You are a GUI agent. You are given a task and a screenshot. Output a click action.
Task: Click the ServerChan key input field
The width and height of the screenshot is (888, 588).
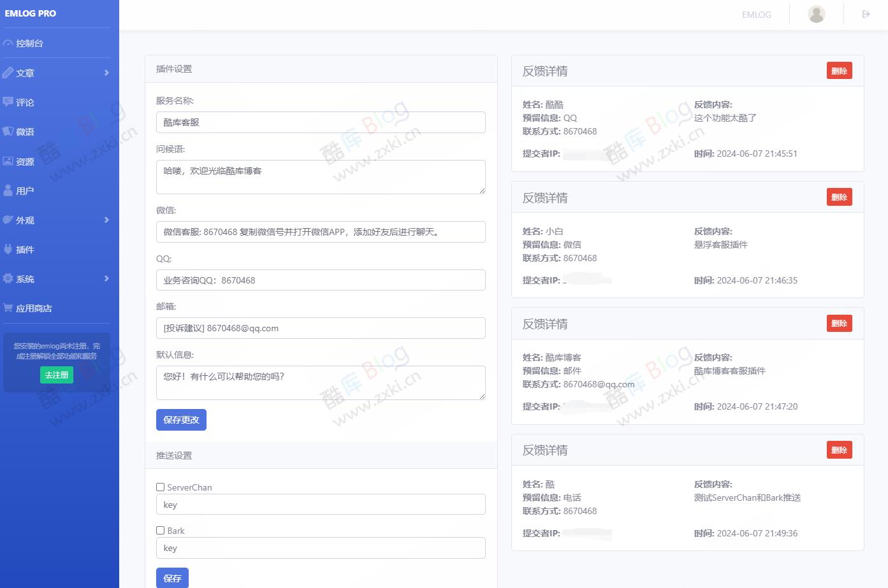321,504
